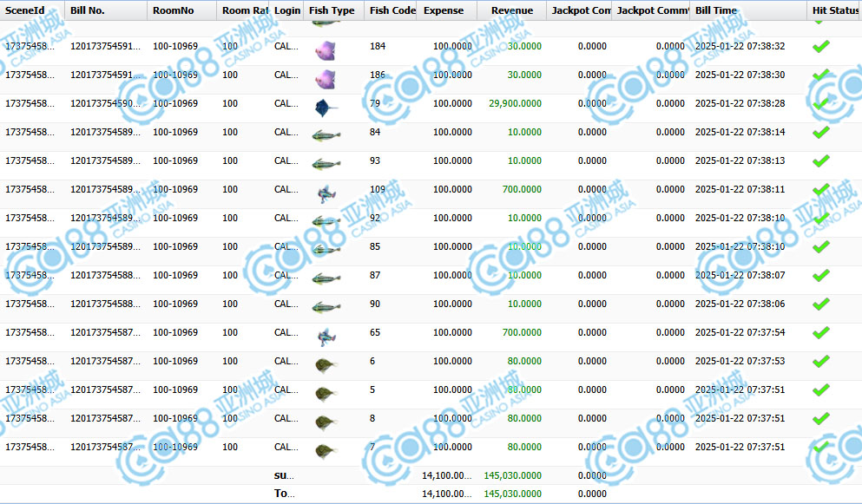Click bill time 2025-01-22 07:38:11
Image resolution: width=862 pixels, height=504 pixels.
pos(740,189)
